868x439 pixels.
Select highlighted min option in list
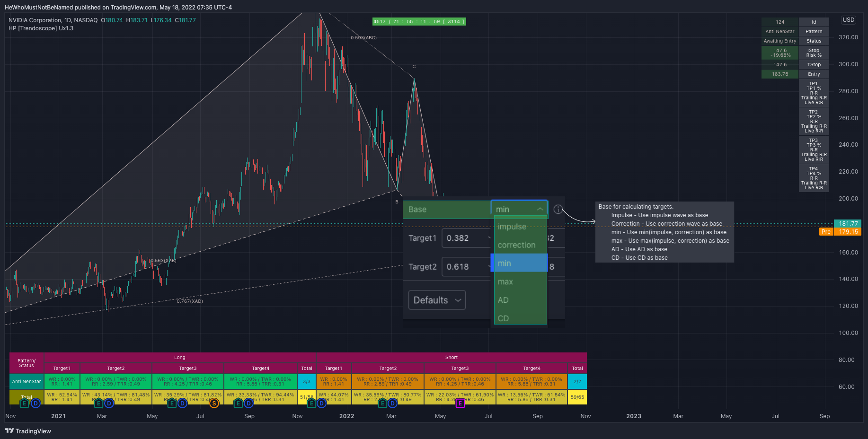tap(519, 263)
